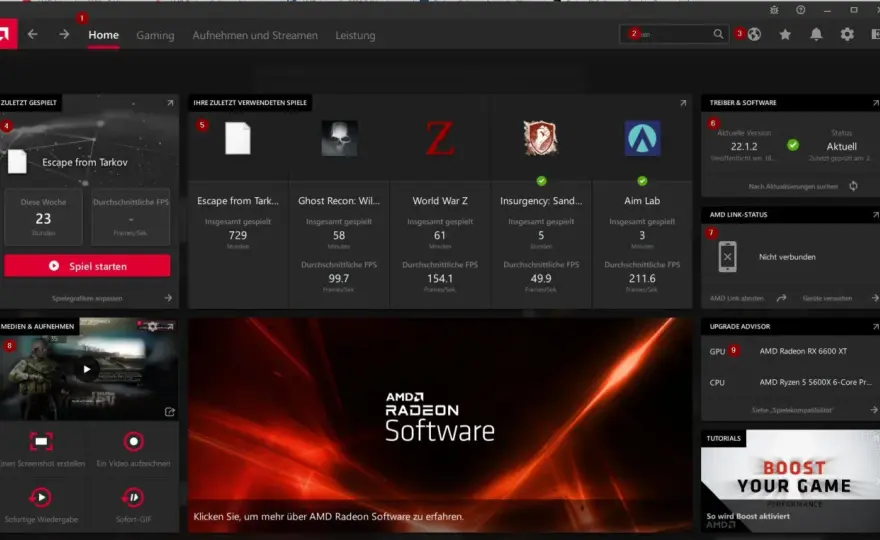
Task: Switch to the Leistung tab
Action: [x=355, y=35]
